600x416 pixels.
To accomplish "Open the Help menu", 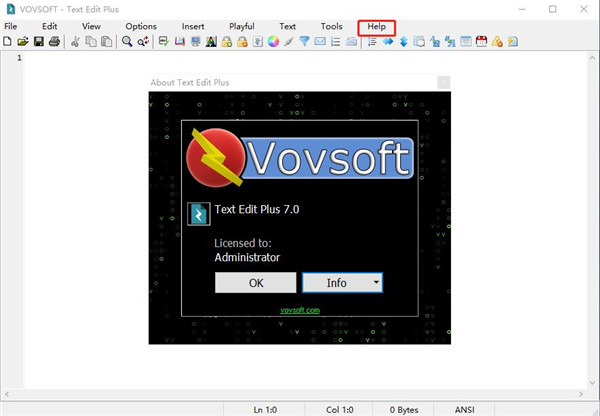I will (377, 27).
